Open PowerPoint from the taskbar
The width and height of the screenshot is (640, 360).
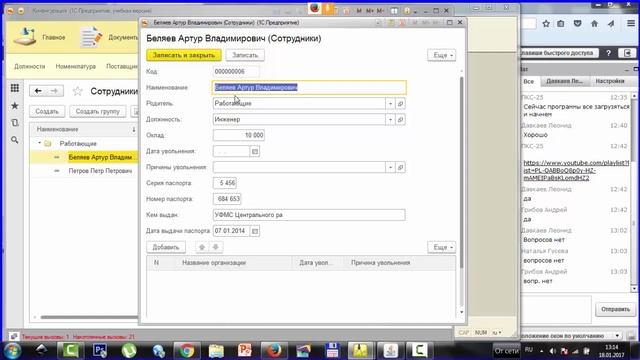coord(245,351)
